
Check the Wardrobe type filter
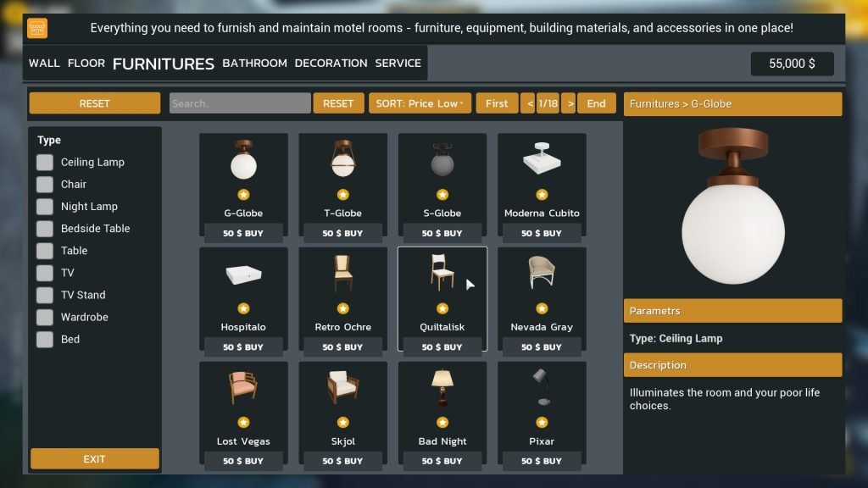[x=44, y=317]
